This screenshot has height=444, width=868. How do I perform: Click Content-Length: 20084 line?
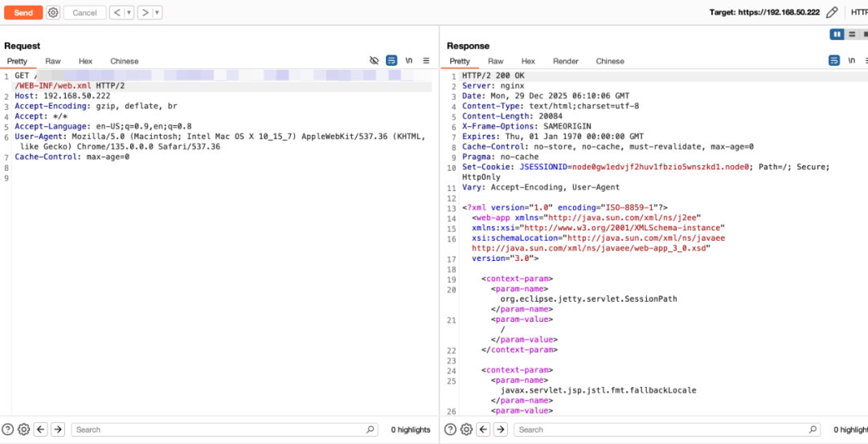coord(512,116)
